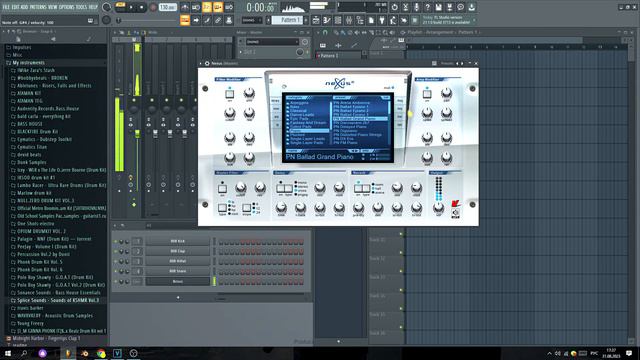Image resolution: width=640 pixels, height=360 pixels.
Task: Mute the 808 Kick channel LED
Action: [116, 241]
